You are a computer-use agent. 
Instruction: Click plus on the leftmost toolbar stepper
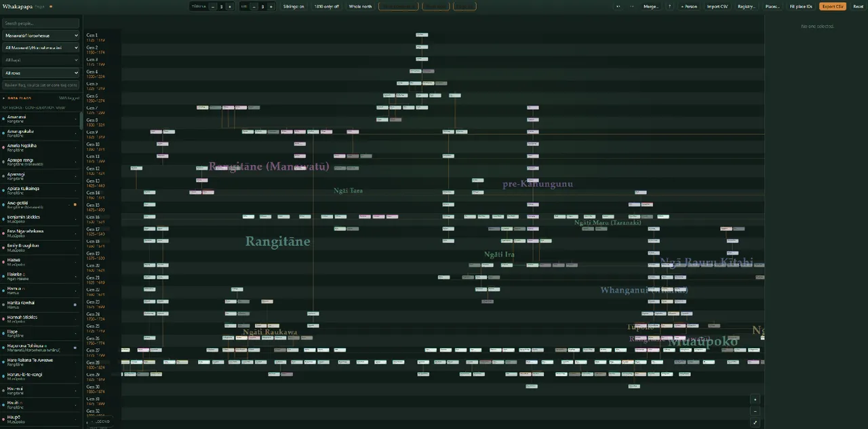(229, 6)
